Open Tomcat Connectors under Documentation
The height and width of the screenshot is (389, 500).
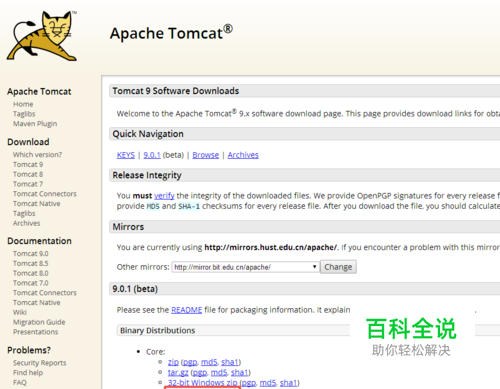coord(45,293)
